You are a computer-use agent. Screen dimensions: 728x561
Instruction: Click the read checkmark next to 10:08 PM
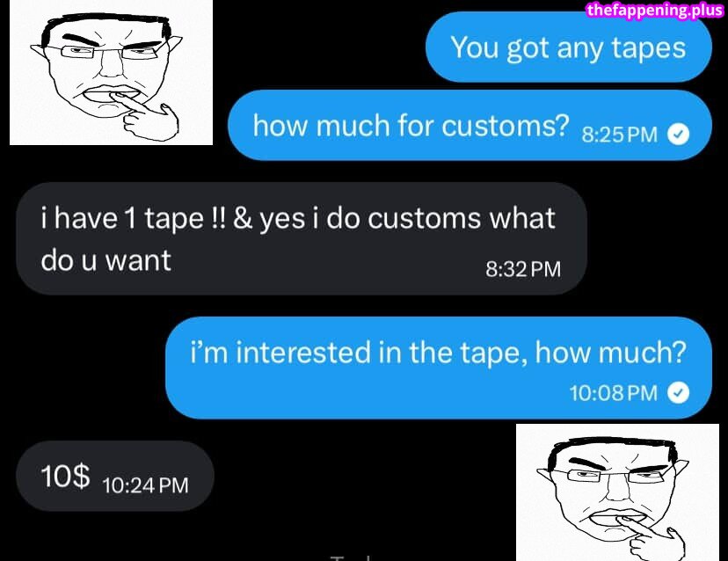[x=678, y=393]
